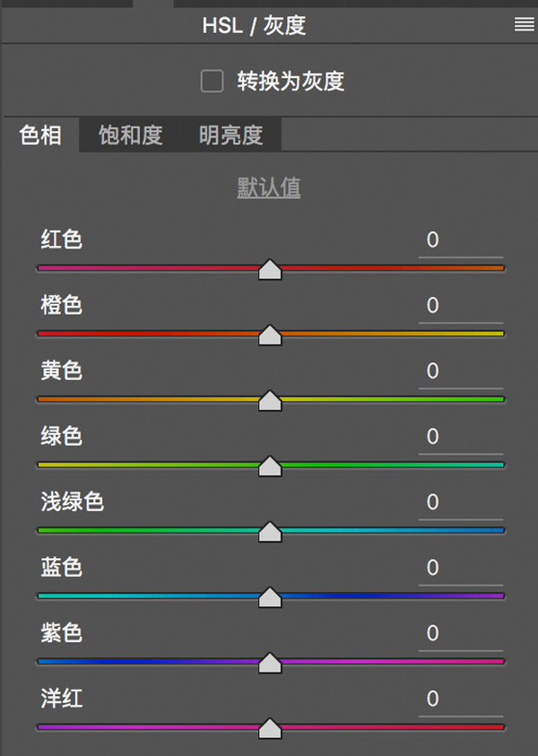Viewport: 538px width, 756px height.
Task: Enable the 转换为灰度 checkbox
Action: (x=212, y=81)
